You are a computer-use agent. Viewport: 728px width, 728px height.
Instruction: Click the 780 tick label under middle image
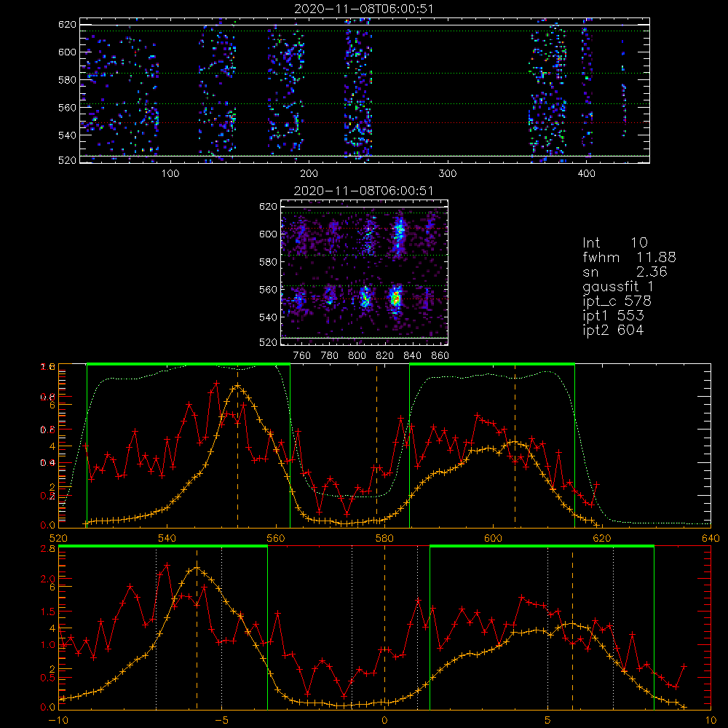[x=330, y=356]
